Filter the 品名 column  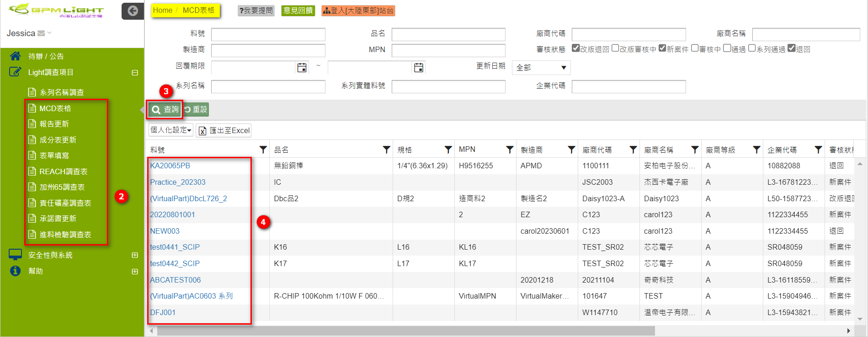pyautogui.click(x=387, y=150)
